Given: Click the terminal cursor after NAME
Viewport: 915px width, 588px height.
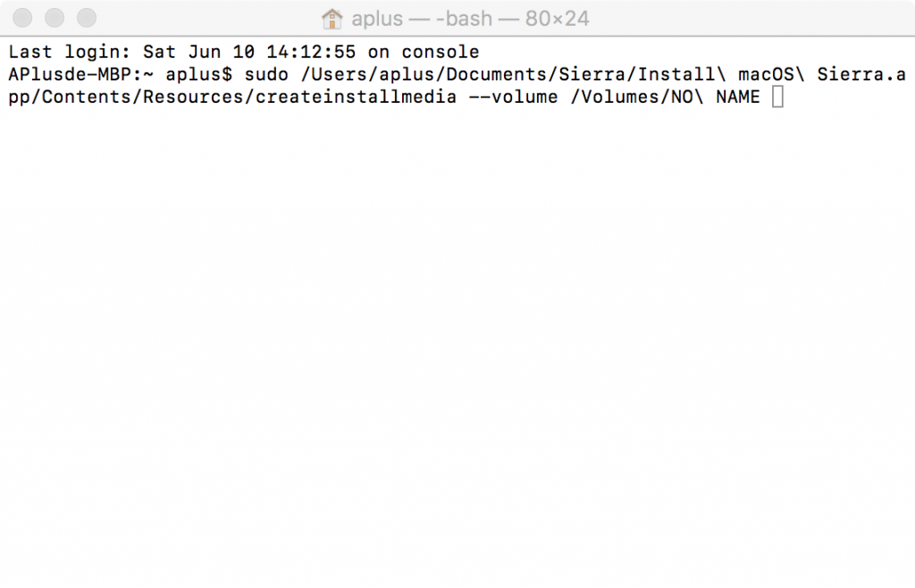Looking at the screenshot, I should tap(777, 97).
